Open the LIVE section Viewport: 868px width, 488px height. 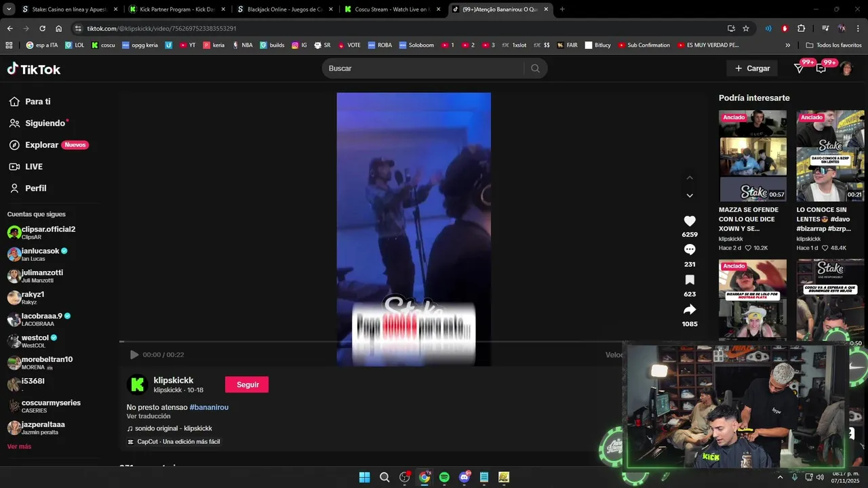[26, 167]
